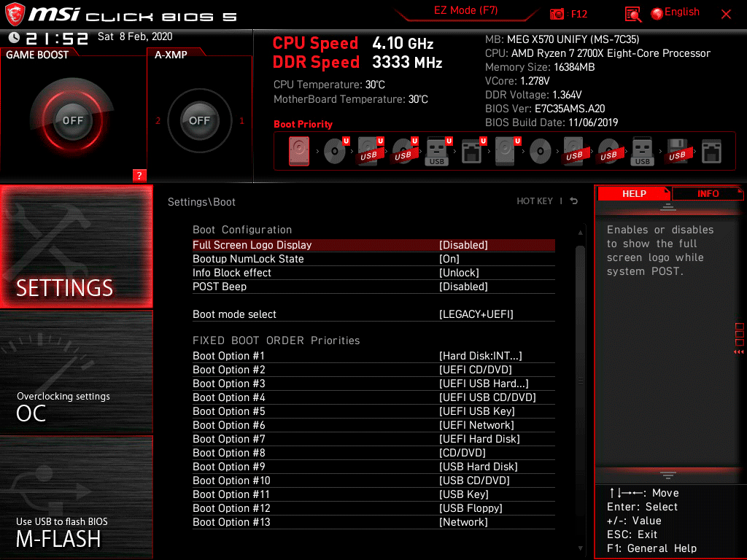The width and height of the screenshot is (747, 560).
Task: Click the boot list scrollbar down arrow
Action: point(580,548)
